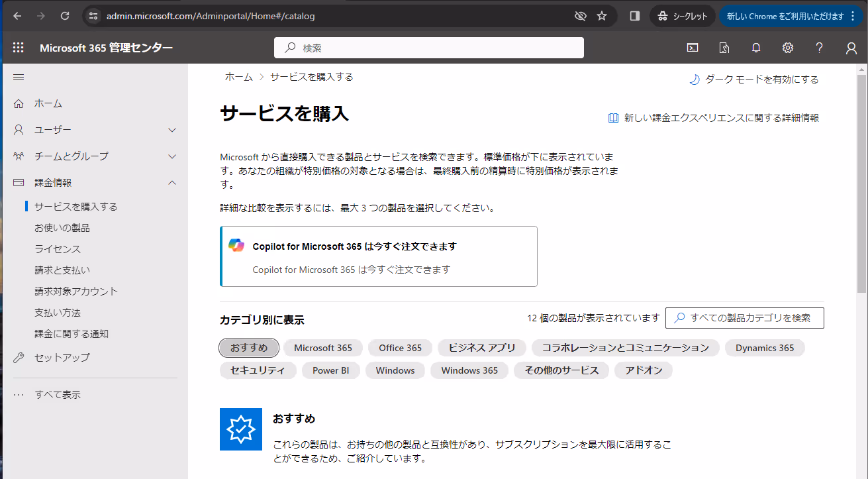Open the browser side panel icon

[x=635, y=16]
